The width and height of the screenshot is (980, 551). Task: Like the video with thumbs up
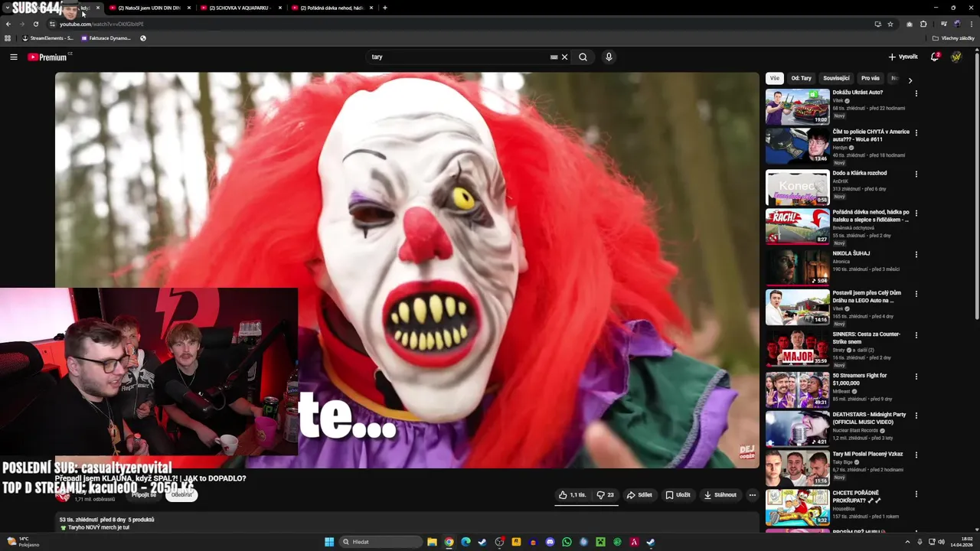(573, 495)
